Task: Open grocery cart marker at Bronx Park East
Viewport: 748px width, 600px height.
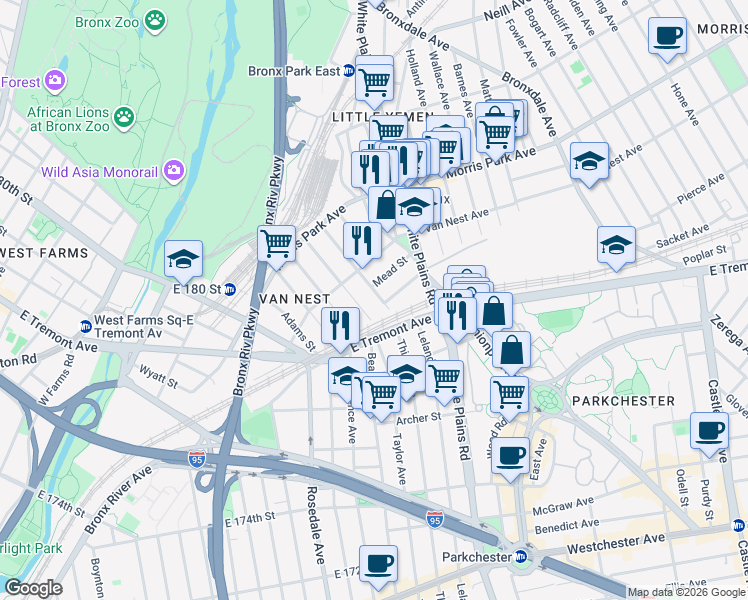Action: 375,83
